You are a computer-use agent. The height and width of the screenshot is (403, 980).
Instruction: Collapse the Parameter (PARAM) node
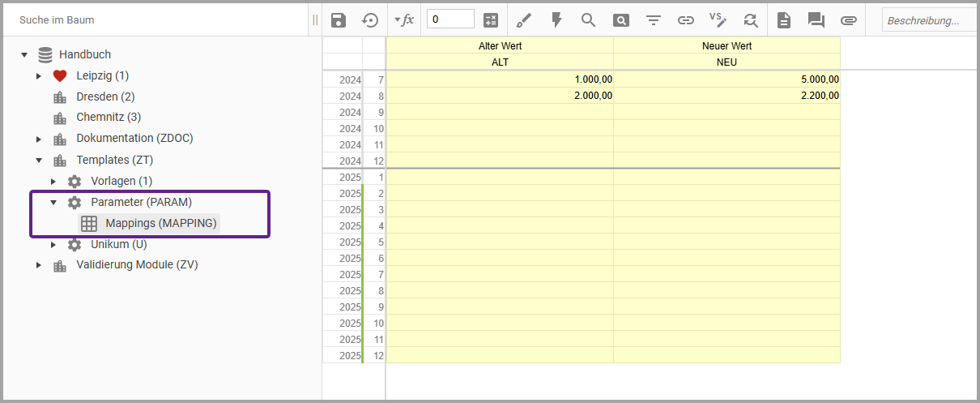point(53,203)
